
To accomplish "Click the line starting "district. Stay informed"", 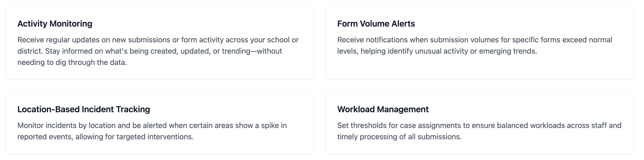I will coord(150,51).
